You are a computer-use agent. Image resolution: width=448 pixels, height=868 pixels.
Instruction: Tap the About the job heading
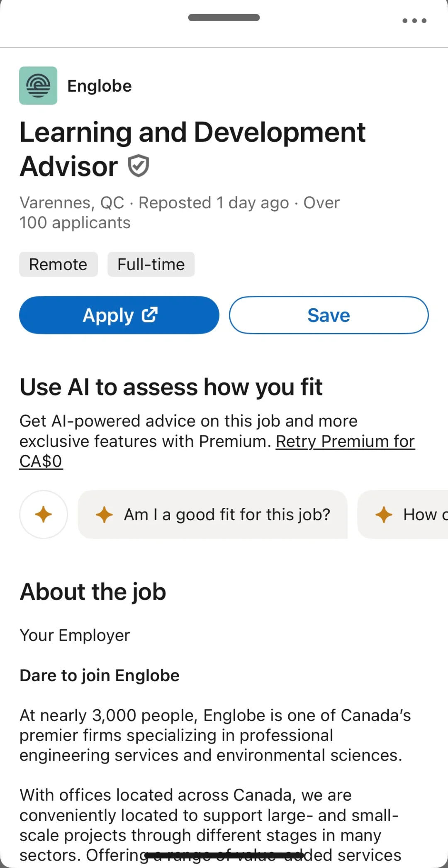click(93, 592)
